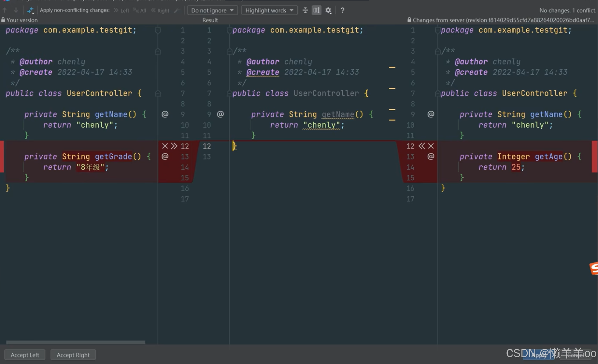This screenshot has width=598, height=364.
Task: Click the magic wand resolve icon
Action: pyautogui.click(x=177, y=10)
